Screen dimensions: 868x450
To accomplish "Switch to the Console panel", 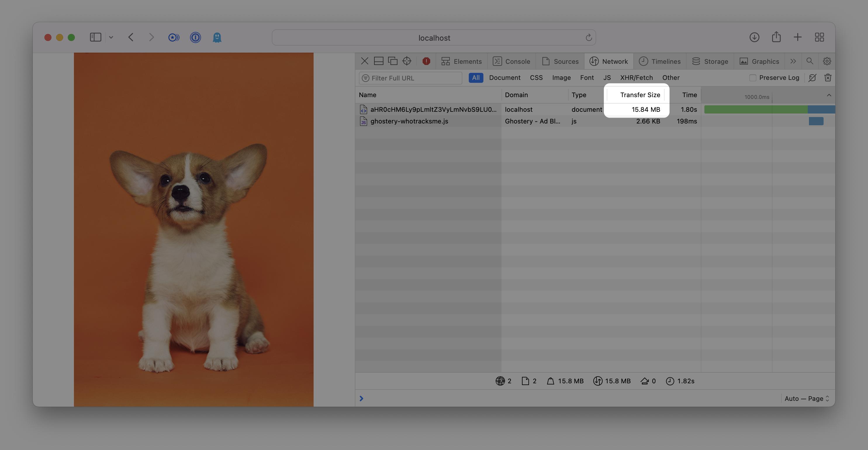I will 511,61.
